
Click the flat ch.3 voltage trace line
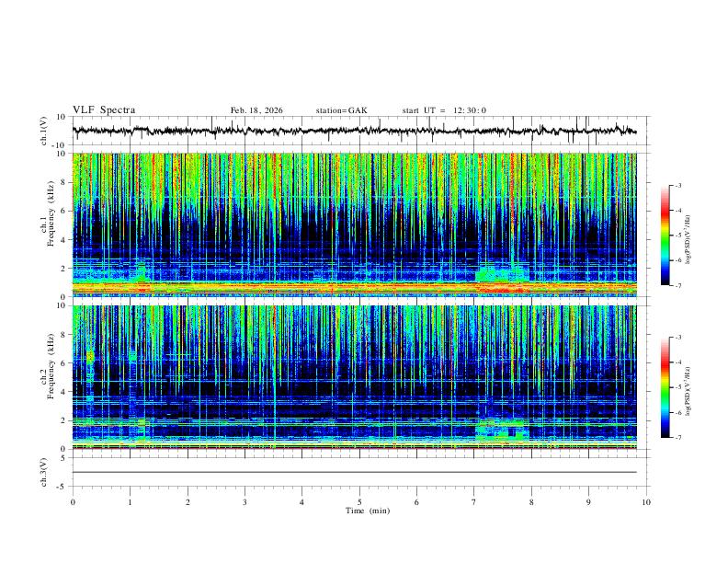click(x=354, y=472)
